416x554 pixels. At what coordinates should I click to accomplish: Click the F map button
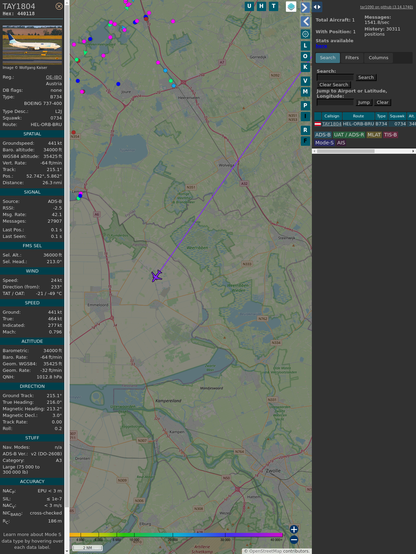(305, 141)
